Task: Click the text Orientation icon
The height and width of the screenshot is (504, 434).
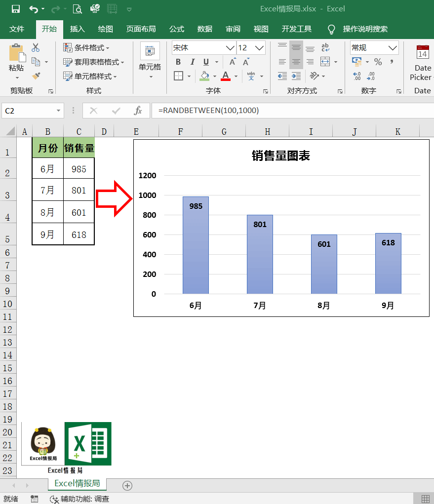Action: pyautogui.click(x=314, y=76)
